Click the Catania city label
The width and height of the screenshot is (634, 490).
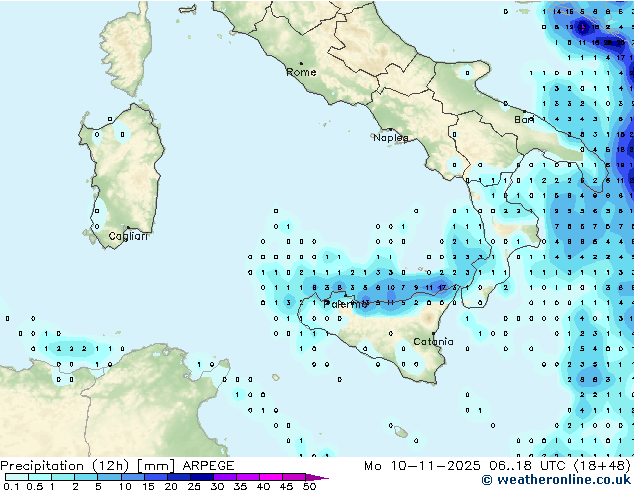(433, 342)
